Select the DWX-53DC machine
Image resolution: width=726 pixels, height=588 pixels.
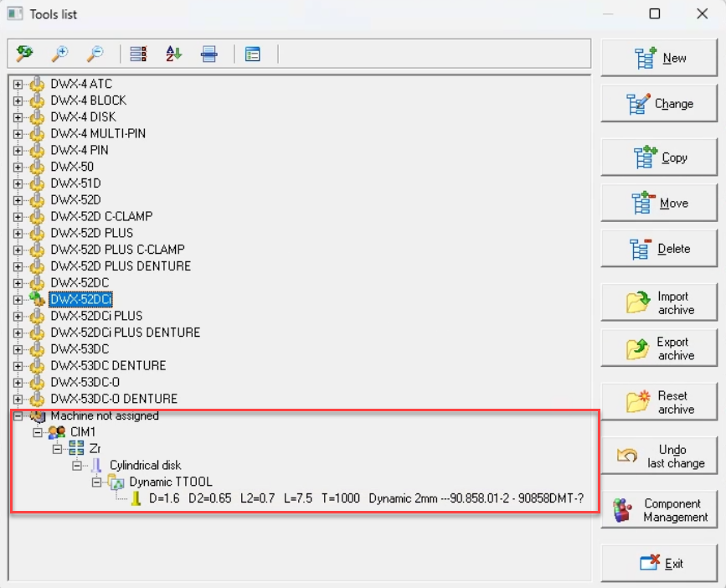pyautogui.click(x=80, y=349)
